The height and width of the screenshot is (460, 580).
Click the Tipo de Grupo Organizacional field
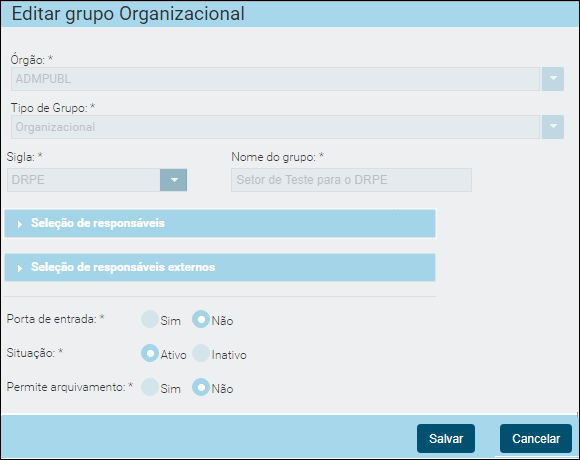pos(275,127)
